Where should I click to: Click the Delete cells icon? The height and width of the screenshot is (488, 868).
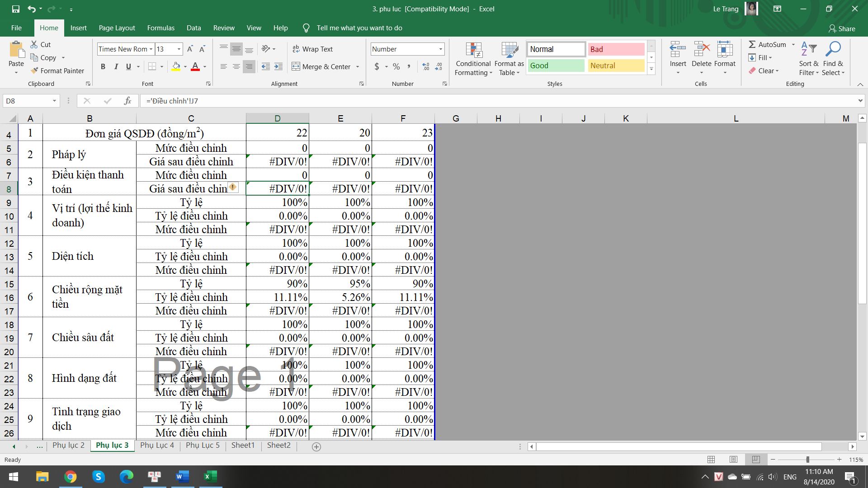click(x=702, y=50)
